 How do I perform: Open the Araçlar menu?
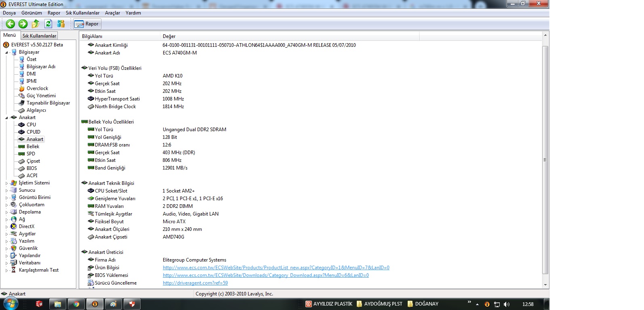click(x=112, y=13)
